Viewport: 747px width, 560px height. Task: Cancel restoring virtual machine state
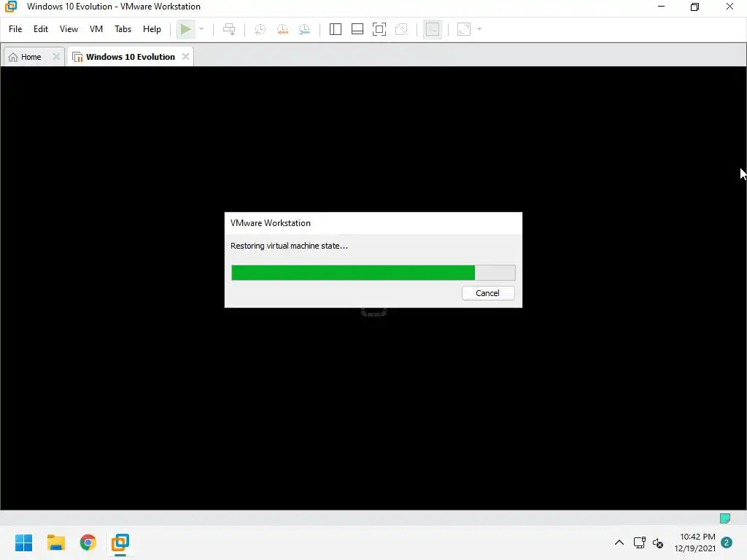488,293
